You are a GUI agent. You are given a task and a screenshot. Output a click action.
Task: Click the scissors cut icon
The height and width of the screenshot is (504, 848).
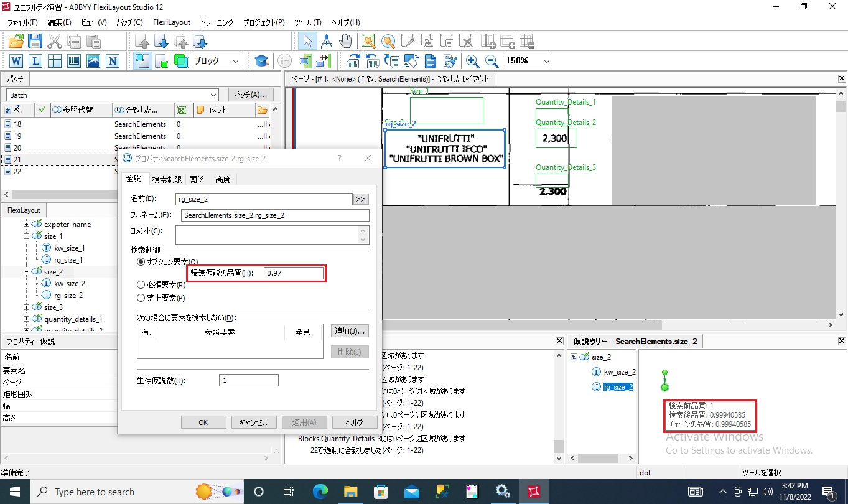pos(55,42)
